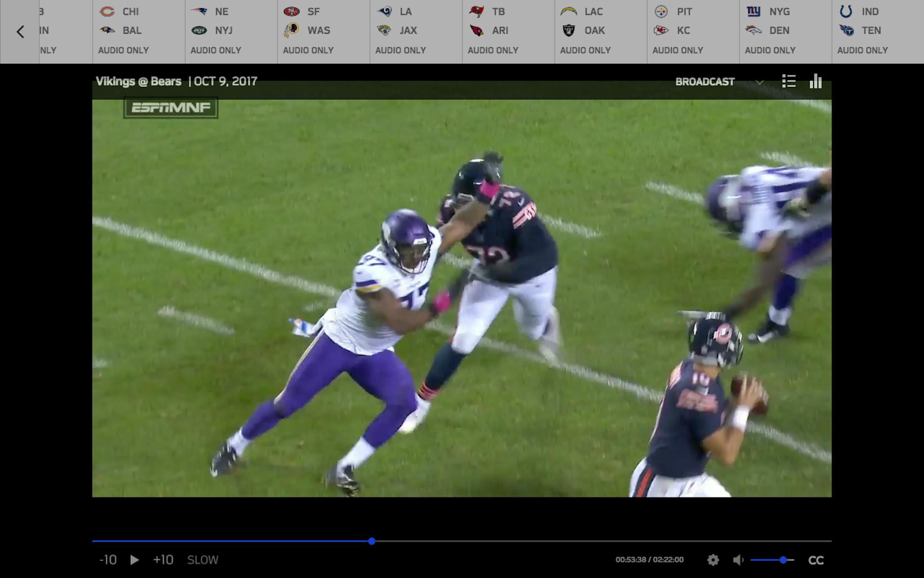Rewind 10 seconds with -10
This screenshot has width=924, height=578.
(108, 560)
